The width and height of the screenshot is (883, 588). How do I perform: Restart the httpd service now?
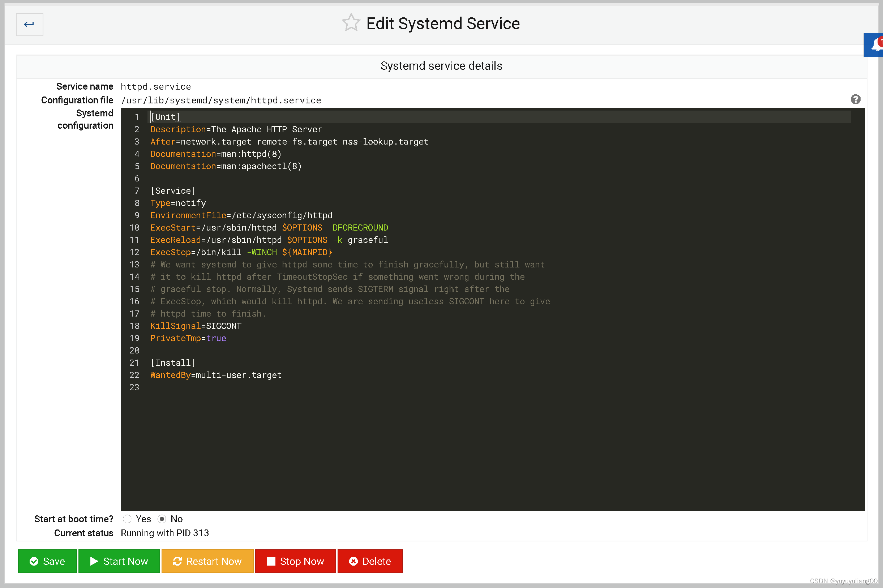click(207, 561)
